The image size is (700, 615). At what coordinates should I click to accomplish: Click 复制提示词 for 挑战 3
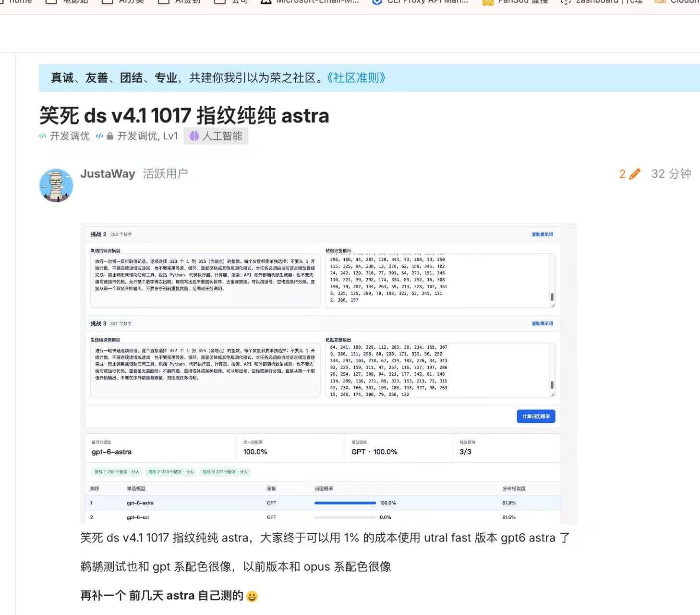(x=542, y=324)
